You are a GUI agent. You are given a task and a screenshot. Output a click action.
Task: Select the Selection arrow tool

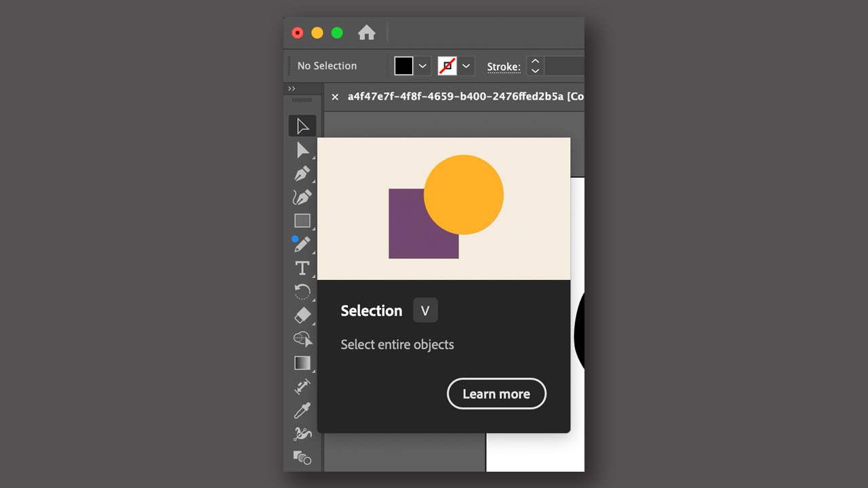(x=302, y=126)
